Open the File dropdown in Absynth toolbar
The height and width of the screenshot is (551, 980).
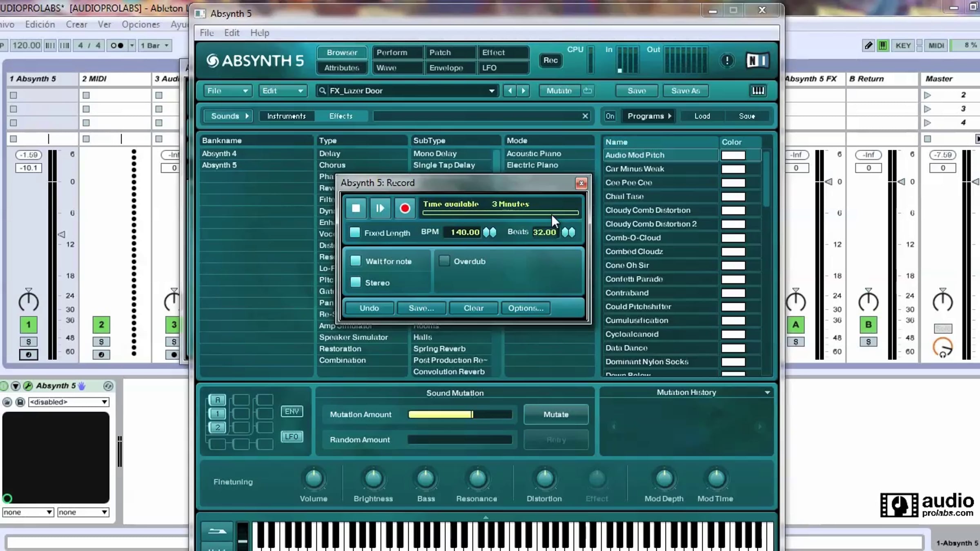(x=227, y=91)
